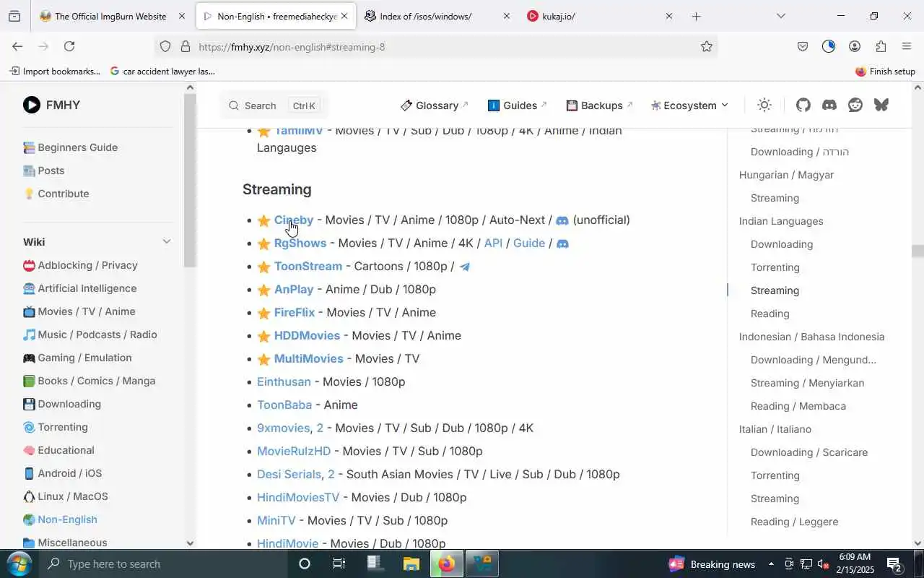Close the Non-English FMHY tab

[344, 16]
